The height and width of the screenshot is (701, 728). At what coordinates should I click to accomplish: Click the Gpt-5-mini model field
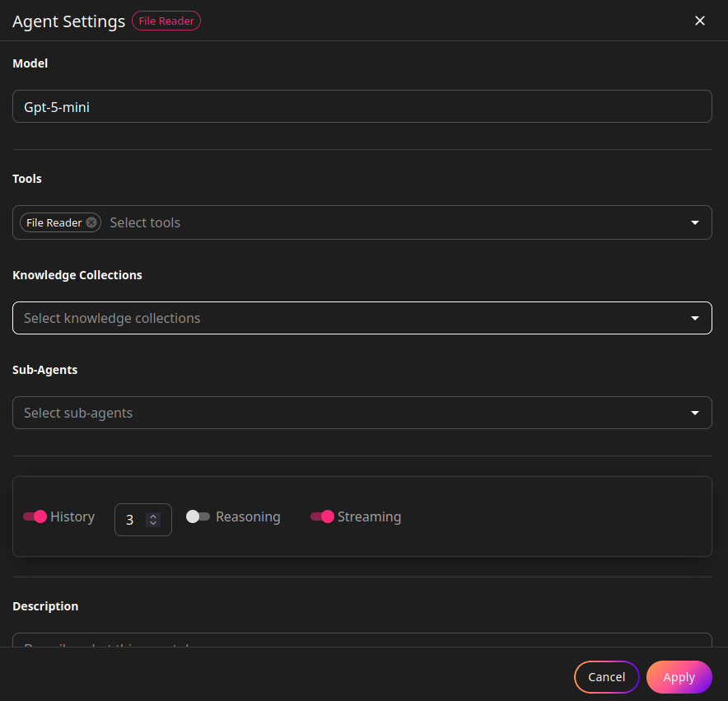point(362,105)
